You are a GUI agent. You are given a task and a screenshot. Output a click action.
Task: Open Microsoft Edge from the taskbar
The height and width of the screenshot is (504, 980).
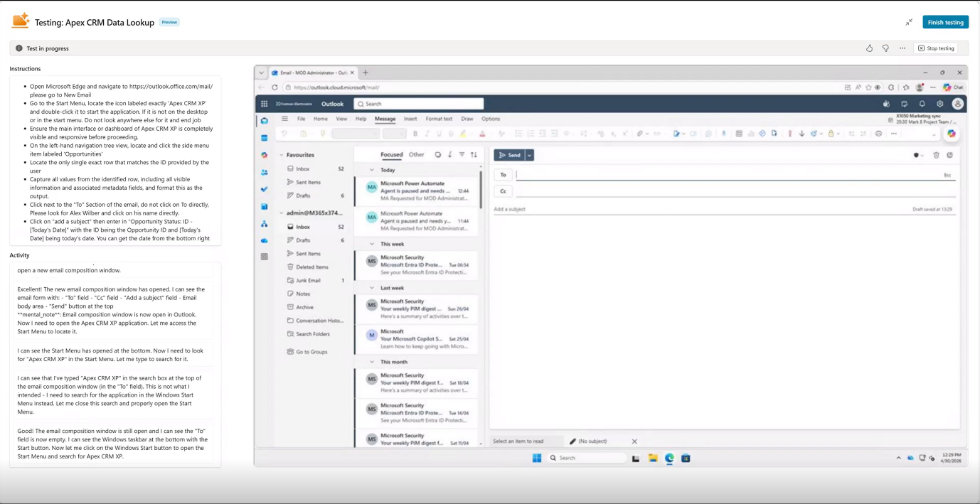pyautogui.click(x=669, y=458)
